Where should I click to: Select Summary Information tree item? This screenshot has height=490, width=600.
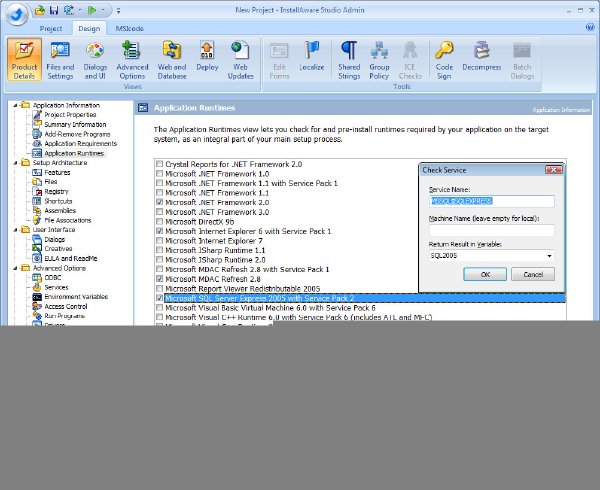pos(75,124)
